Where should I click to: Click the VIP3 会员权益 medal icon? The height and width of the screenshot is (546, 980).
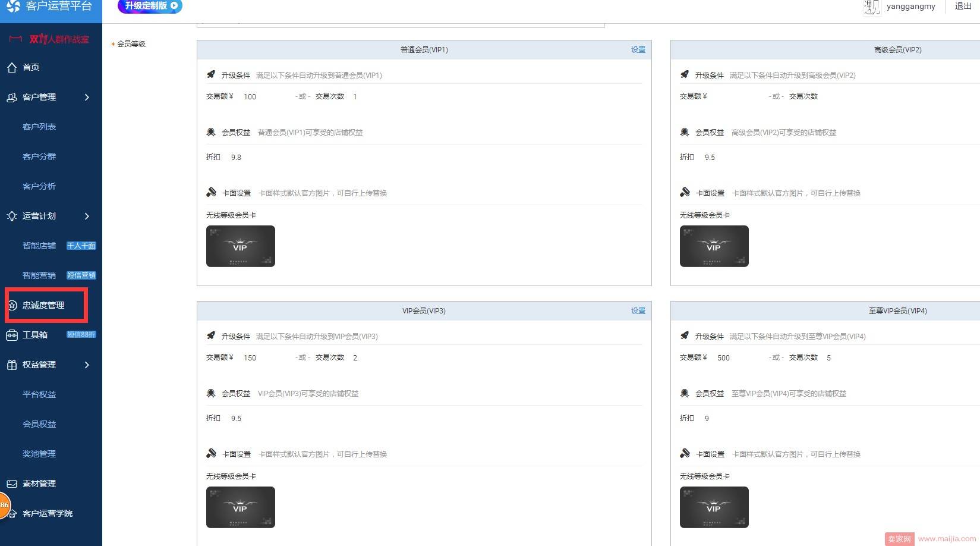tap(211, 393)
